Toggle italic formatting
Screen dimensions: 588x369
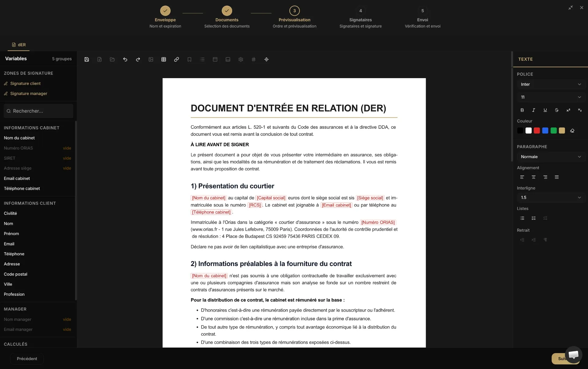pos(534,110)
